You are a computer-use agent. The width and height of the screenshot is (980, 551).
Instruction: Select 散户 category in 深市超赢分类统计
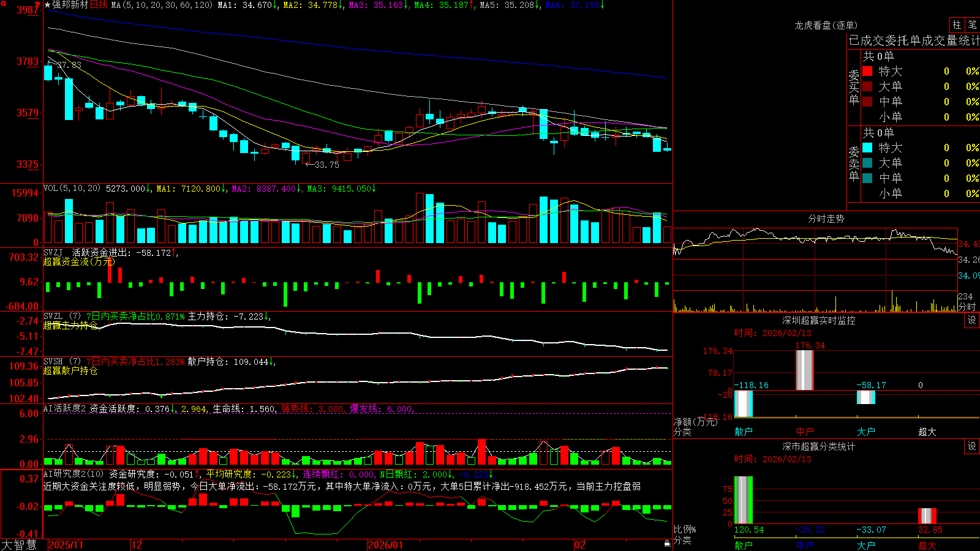coord(744,545)
